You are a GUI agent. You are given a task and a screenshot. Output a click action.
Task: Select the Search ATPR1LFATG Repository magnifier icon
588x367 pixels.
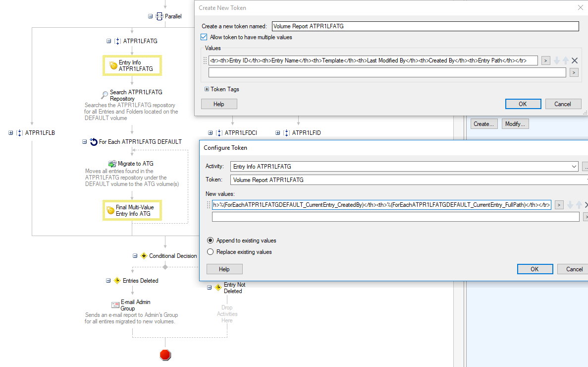coord(105,95)
